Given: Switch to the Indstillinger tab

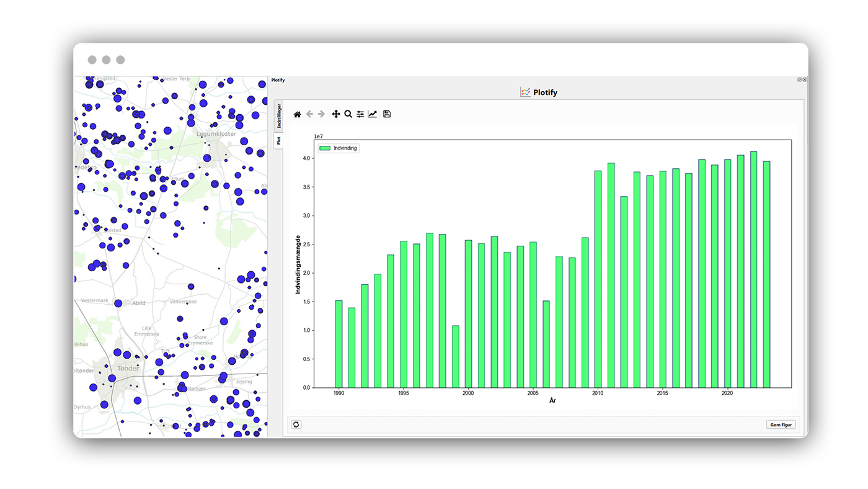Looking at the screenshot, I should tap(279, 115).
